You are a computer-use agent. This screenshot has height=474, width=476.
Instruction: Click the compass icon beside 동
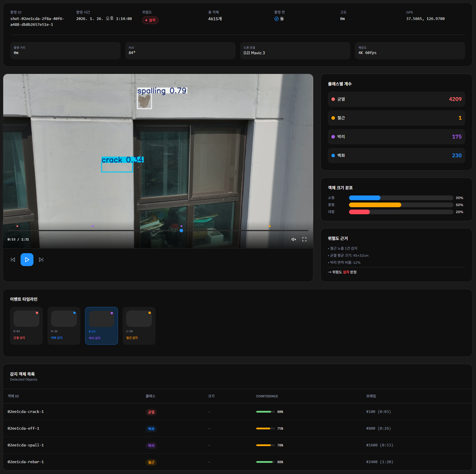[x=276, y=19]
